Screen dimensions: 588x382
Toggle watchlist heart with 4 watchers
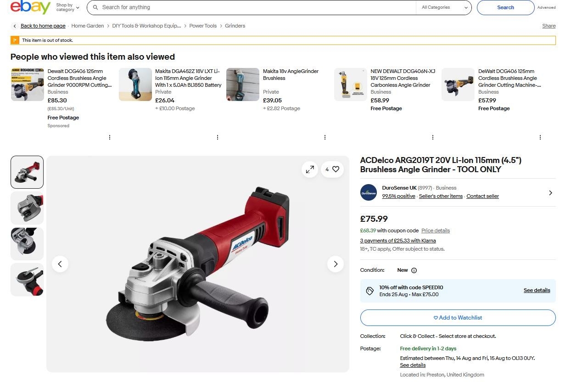pos(332,169)
